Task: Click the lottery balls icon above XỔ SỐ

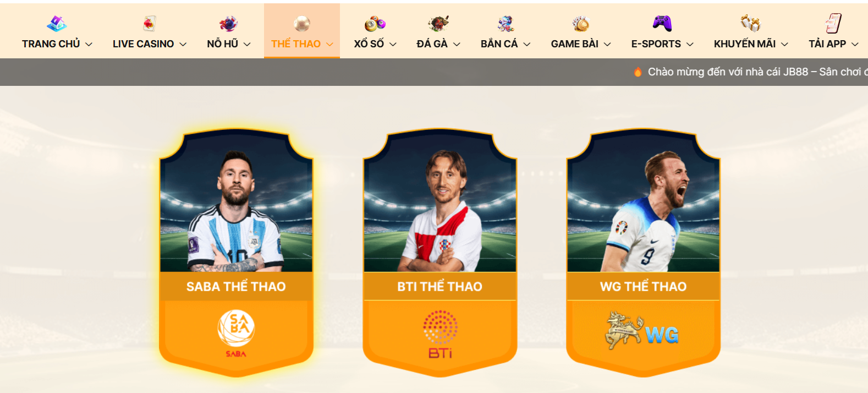Action: click(375, 24)
